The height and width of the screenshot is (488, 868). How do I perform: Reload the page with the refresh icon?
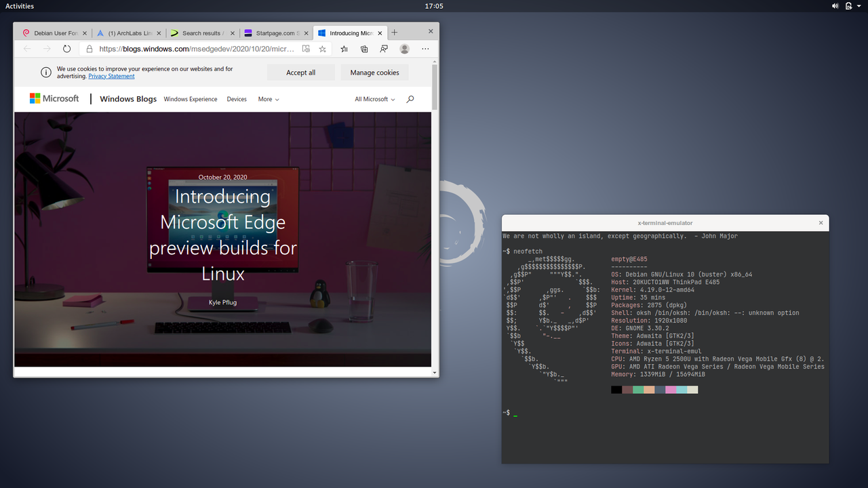point(66,49)
